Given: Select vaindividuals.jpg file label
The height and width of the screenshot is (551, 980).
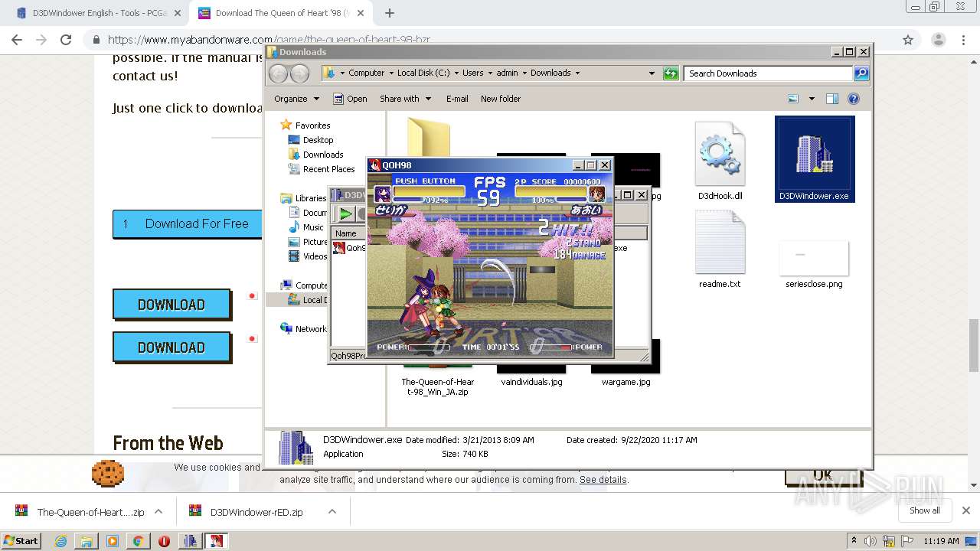Looking at the screenshot, I should tap(531, 382).
